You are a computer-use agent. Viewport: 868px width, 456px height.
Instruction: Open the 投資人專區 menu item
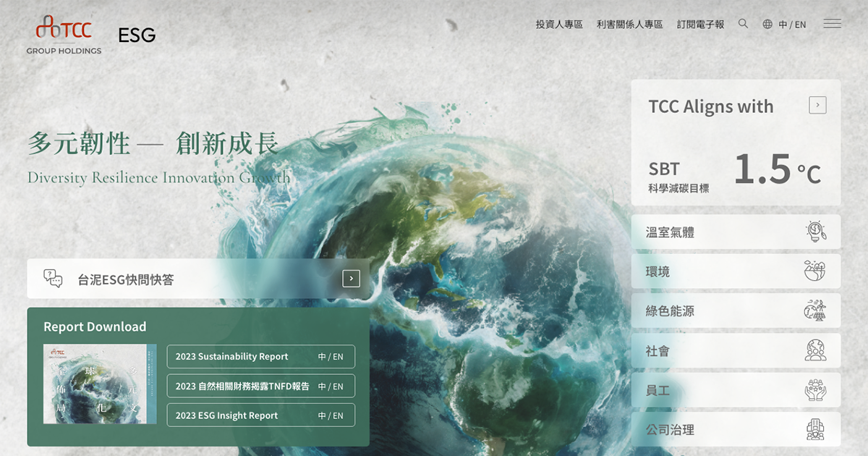(x=559, y=24)
